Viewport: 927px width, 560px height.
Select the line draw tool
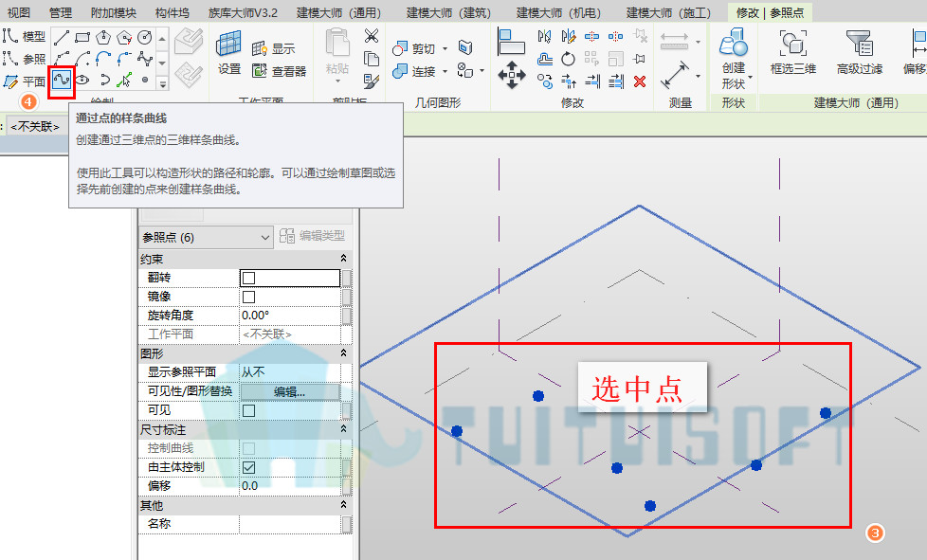pos(62,38)
